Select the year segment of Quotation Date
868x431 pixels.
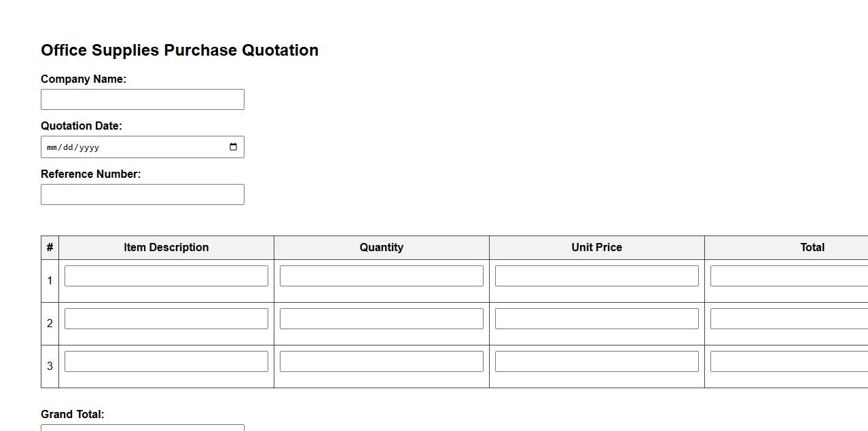(89, 147)
